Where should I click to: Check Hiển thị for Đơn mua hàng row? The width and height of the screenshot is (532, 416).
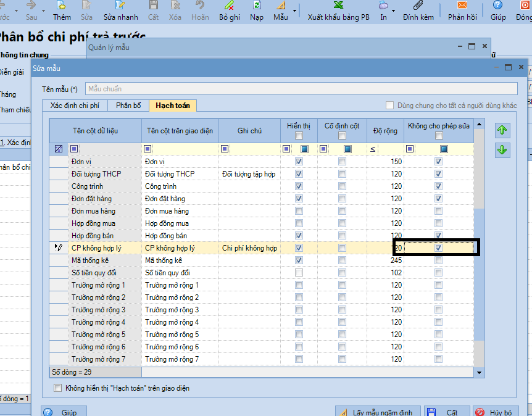click(x=299, y=211)
